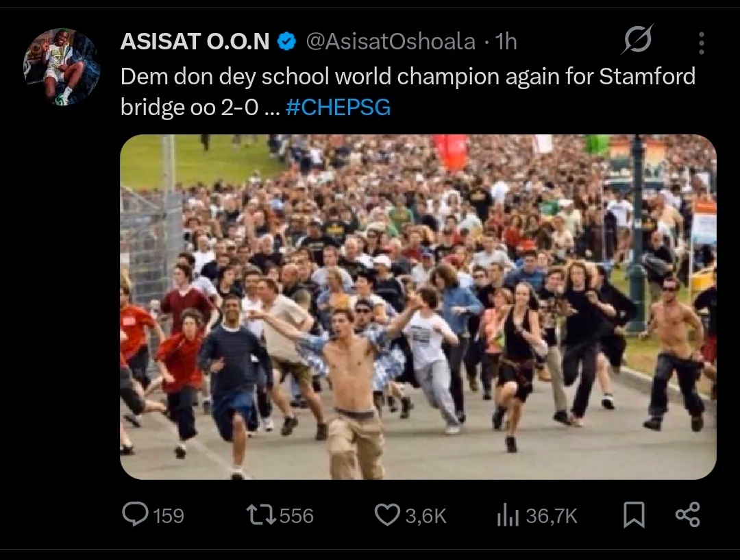Click the 556 reposts count

point(297,516)
